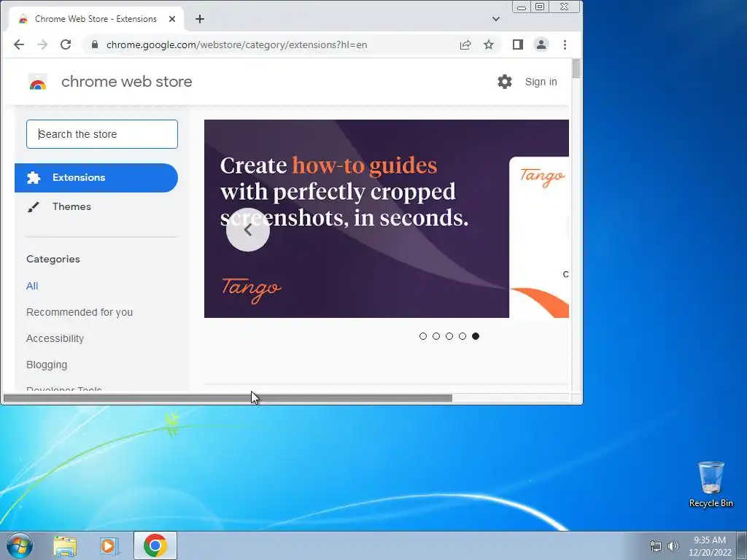The width and height of the screenshot is (747, 560).
Task: Launch Windows Media Player from taskbar
Action: click(x=109, y=545)
